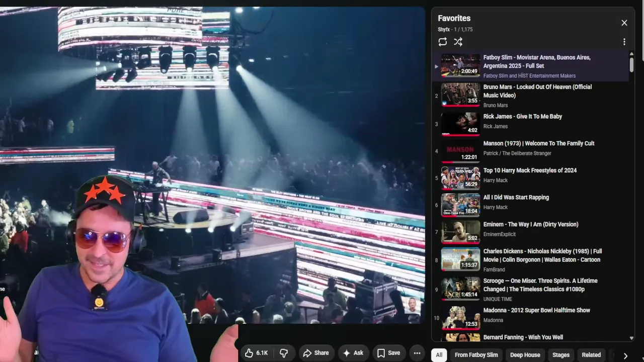Play the Madonna Super Bowl Halftime thumbnail
This screenshot has width=644, height=362.
click(x=460, y=318)
